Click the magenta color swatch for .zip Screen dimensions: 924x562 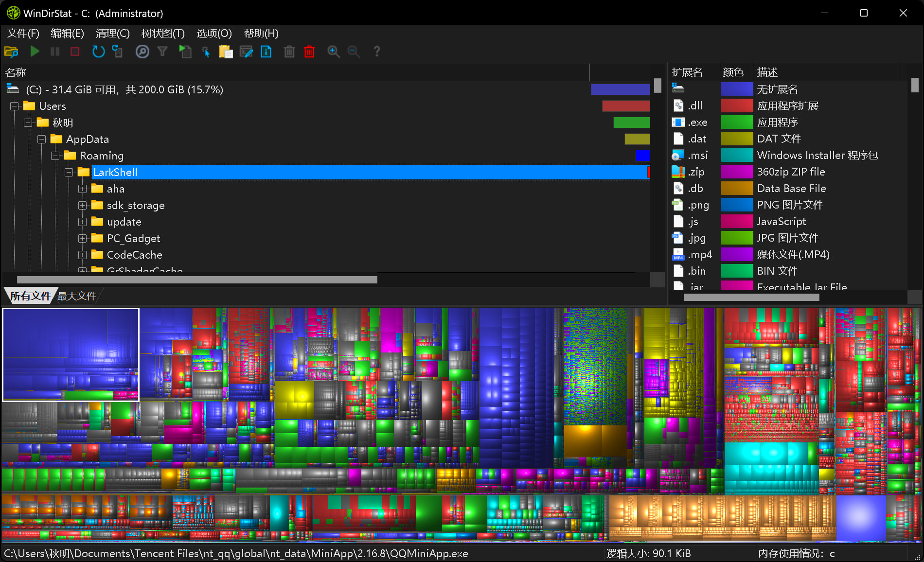pyautogui.click(x=737, y=172)
